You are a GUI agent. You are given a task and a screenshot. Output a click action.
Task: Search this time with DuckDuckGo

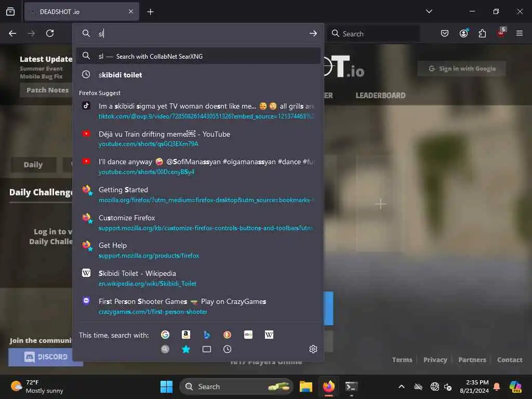[228, 335]
